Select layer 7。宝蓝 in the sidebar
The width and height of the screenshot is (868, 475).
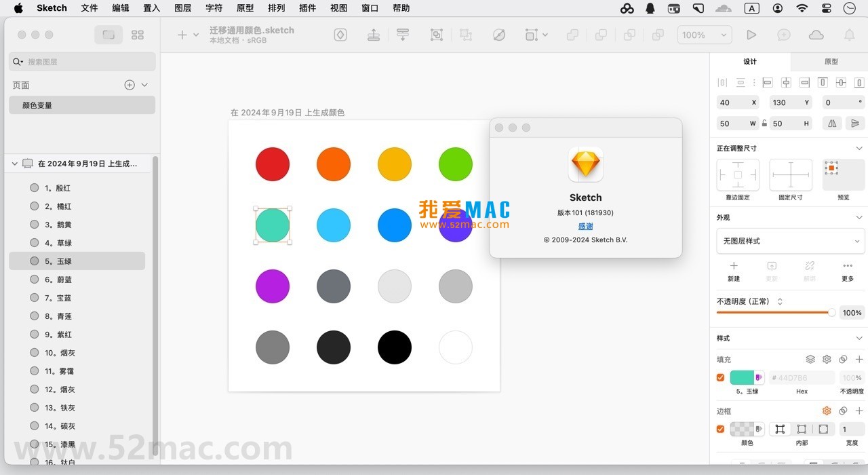click(x=60, y=297)
